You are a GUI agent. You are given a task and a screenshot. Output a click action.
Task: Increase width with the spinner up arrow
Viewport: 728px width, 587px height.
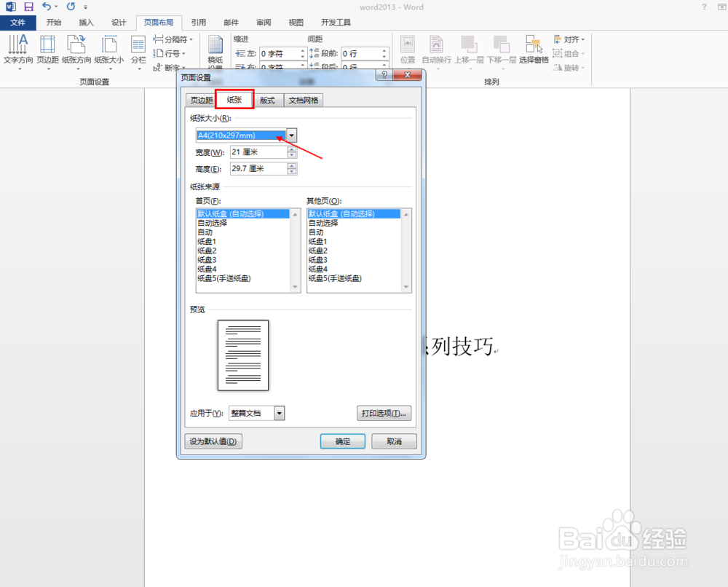(292, 149)
